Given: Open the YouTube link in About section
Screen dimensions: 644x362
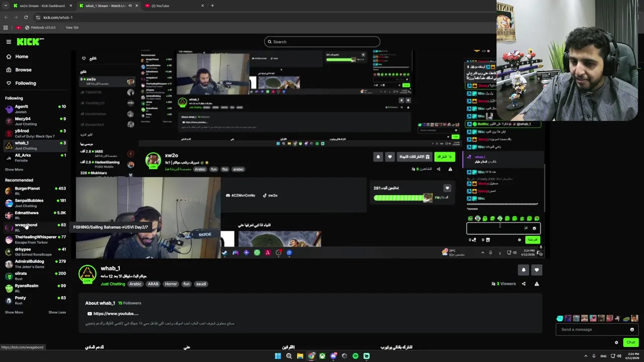Looking at the screenshot, I should tap(113, 314).
